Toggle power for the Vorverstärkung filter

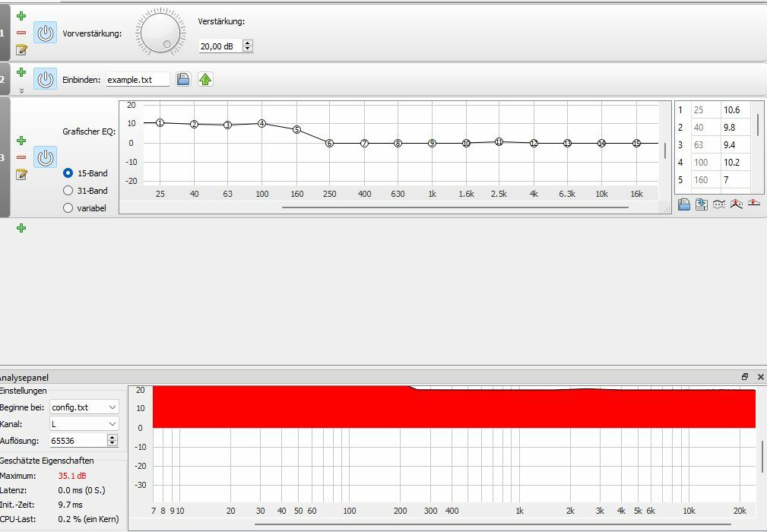click(45, 33)
